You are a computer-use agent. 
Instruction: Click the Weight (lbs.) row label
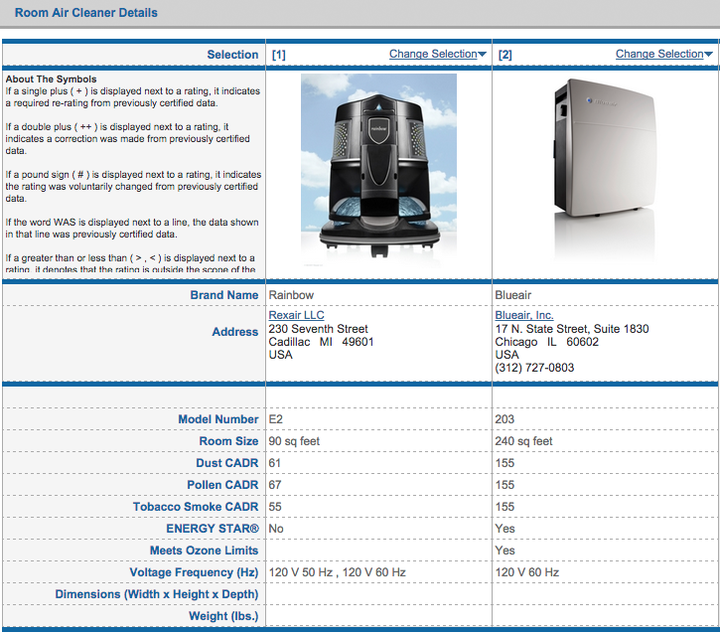[223, 616]
